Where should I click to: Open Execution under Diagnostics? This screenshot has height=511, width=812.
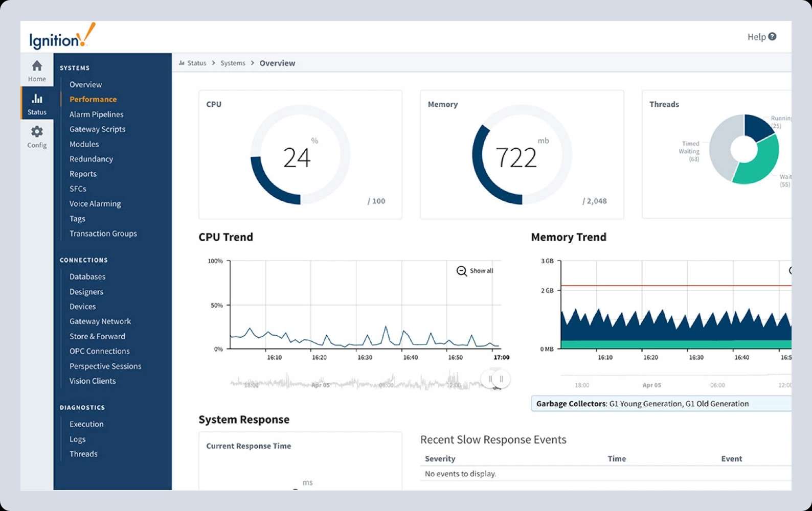pos(86,424)
